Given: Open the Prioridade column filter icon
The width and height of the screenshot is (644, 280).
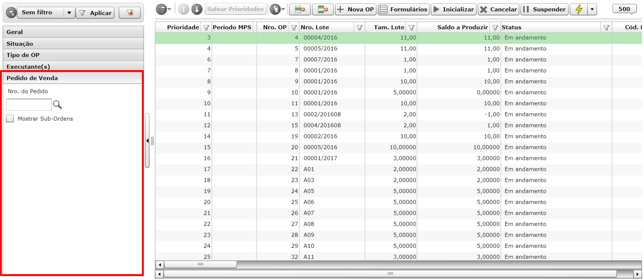Looking at the screenshot, I should coord(206,27).
